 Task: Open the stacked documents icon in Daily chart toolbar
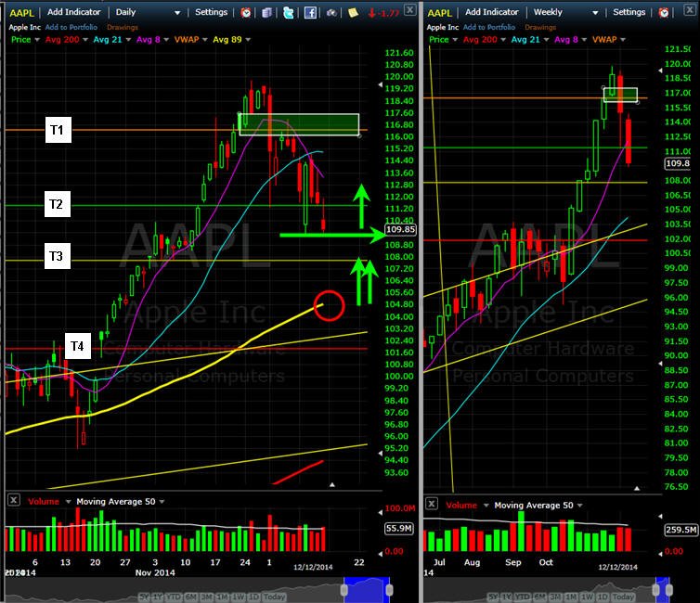267,12
